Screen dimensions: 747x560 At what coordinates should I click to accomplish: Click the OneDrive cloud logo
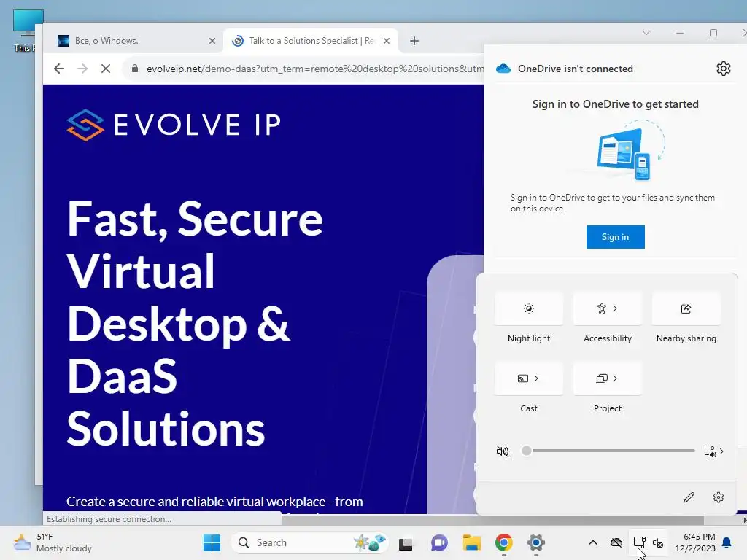[503, 69]
